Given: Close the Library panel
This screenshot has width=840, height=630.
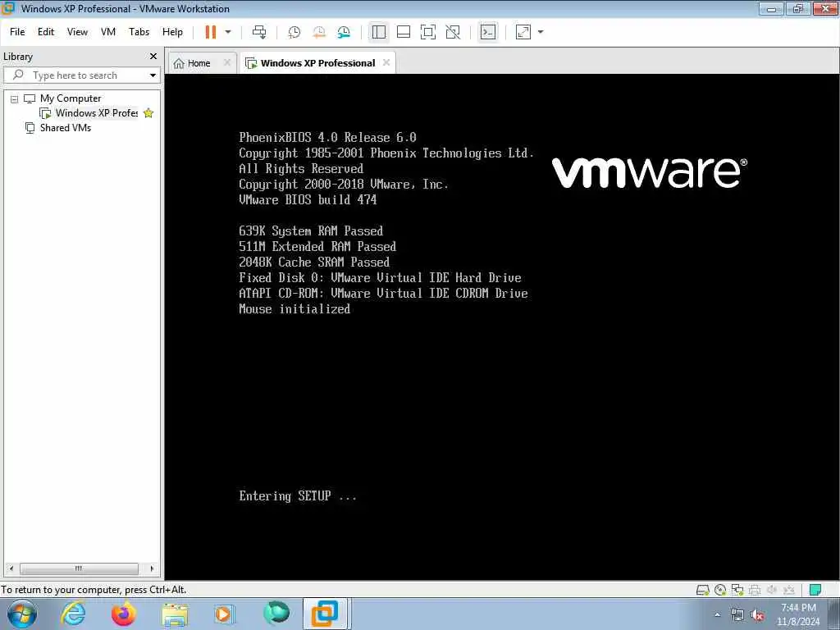Looking at the screenshot, I should 153,57.
